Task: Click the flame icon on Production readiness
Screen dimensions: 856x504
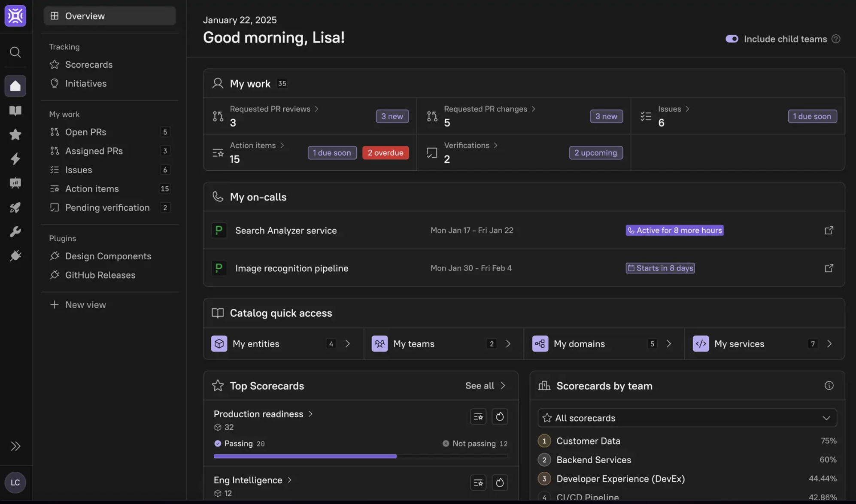Action: (x=499, y=416)
